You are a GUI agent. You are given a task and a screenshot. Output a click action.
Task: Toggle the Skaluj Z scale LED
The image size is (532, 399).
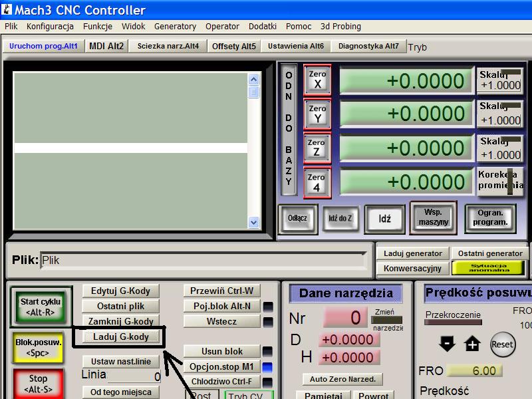click(x=511, y=139)
